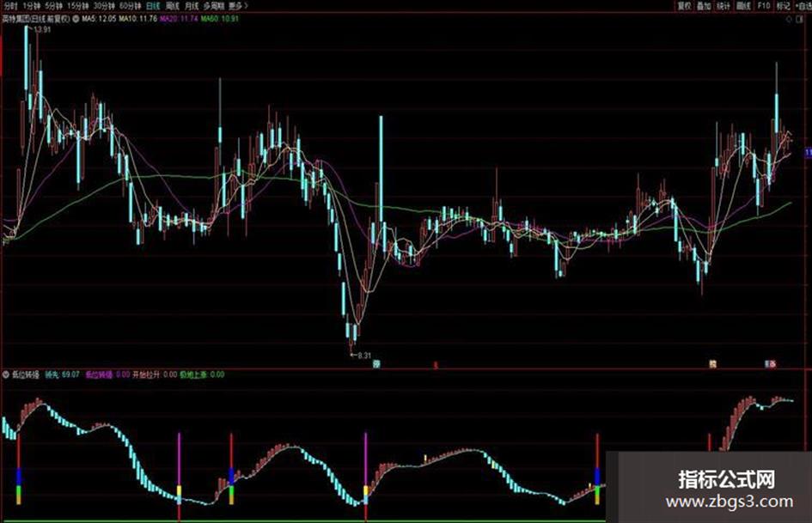Select the 5分钟 period tab
This screenshot has height=523, width=812.
click(53, 6)
